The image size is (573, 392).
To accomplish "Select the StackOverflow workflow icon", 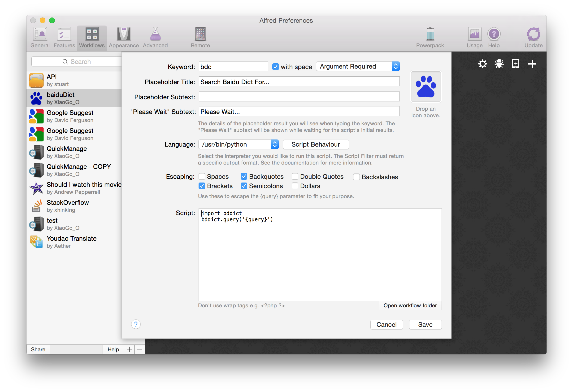I will [36, 206].
